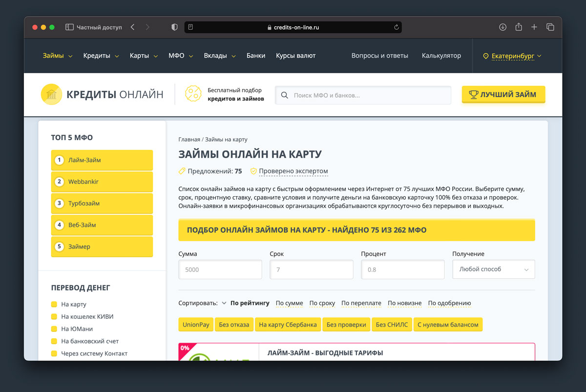Open the Получение Любой способ dropdown
Image resolution: width=586 pixels, height=392 pixels.
[494, 269]
